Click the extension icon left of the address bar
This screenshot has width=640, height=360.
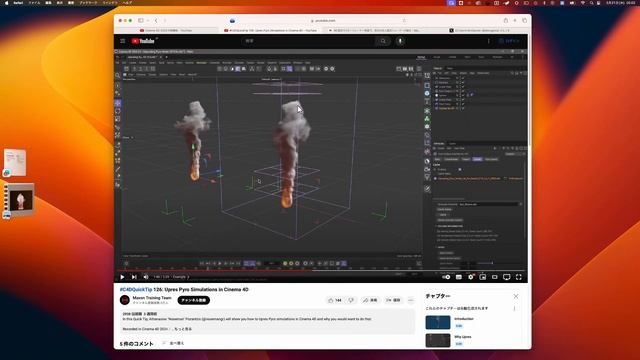(232, 20)
